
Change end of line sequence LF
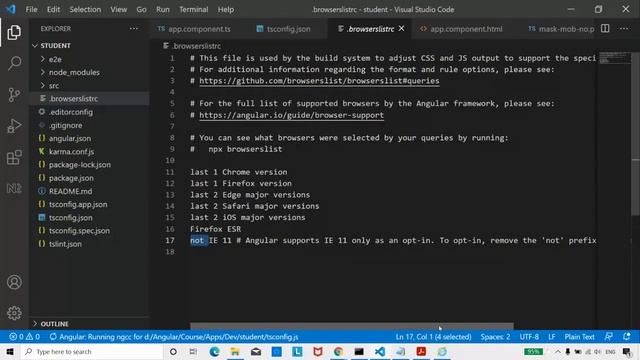551,337
